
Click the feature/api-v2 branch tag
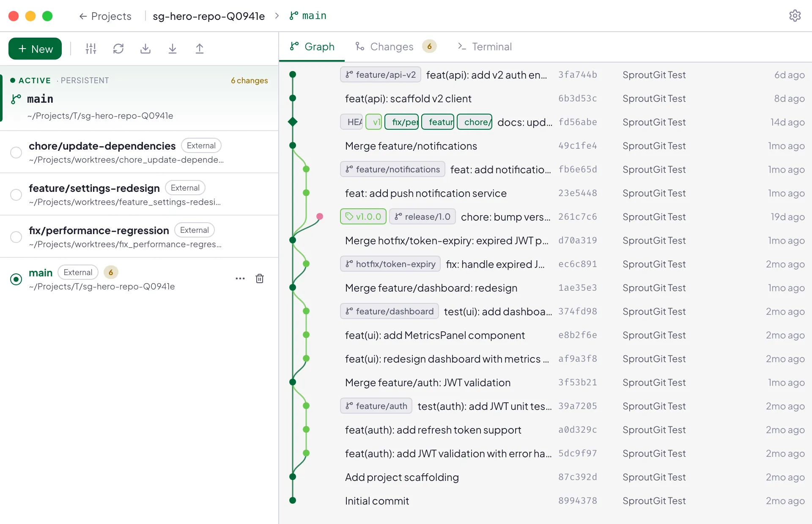coord(381,74)
